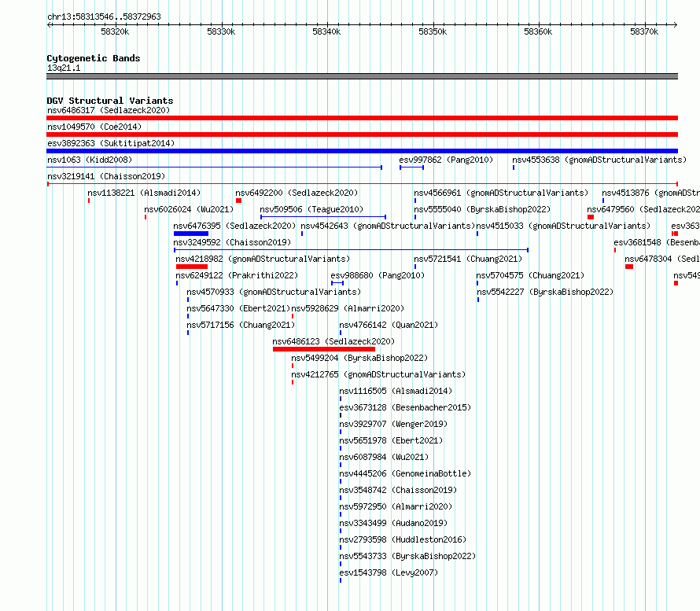Open nsv4566961 gnomAD variant
Viewport: 700px width, 611px height.
pos(501,193)
